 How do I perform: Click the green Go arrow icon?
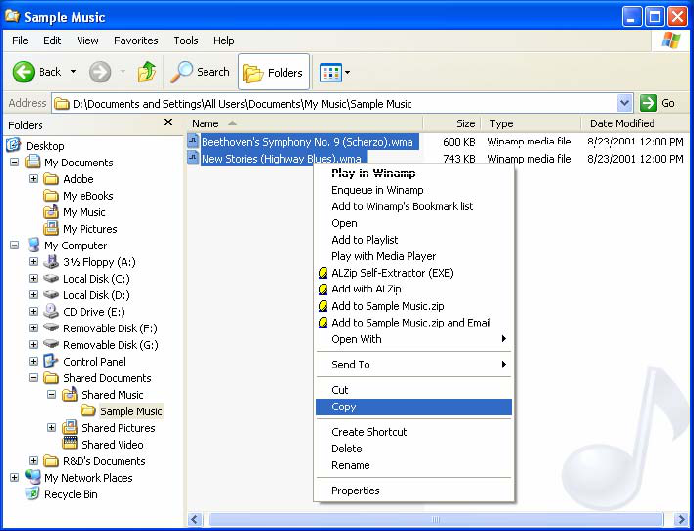pos(649,103)
